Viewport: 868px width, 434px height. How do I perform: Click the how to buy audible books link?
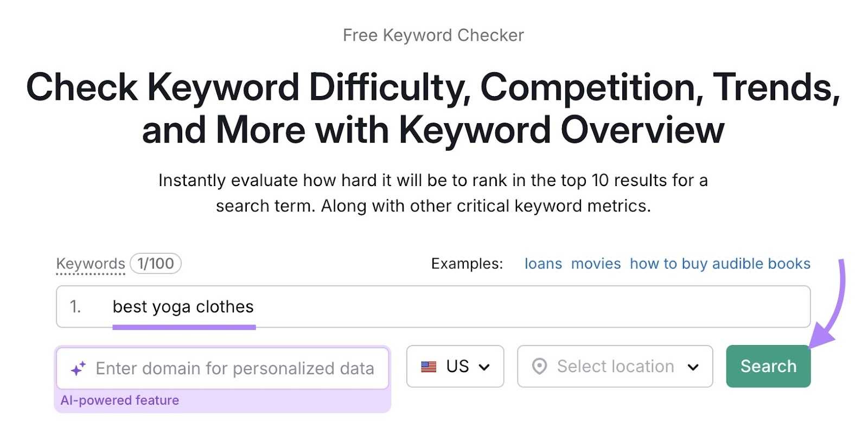pyautogui.click(x=720, y=264)
